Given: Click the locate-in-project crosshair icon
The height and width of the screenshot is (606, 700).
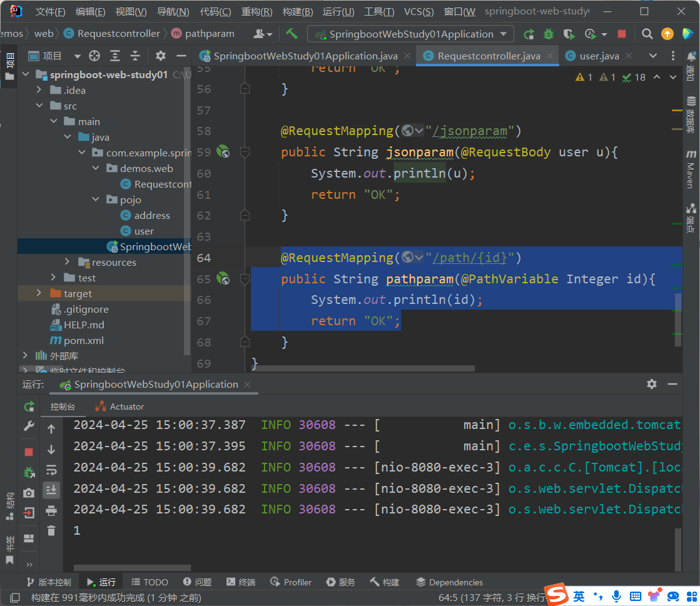Looking at the screenshot, I should point(94,56).
